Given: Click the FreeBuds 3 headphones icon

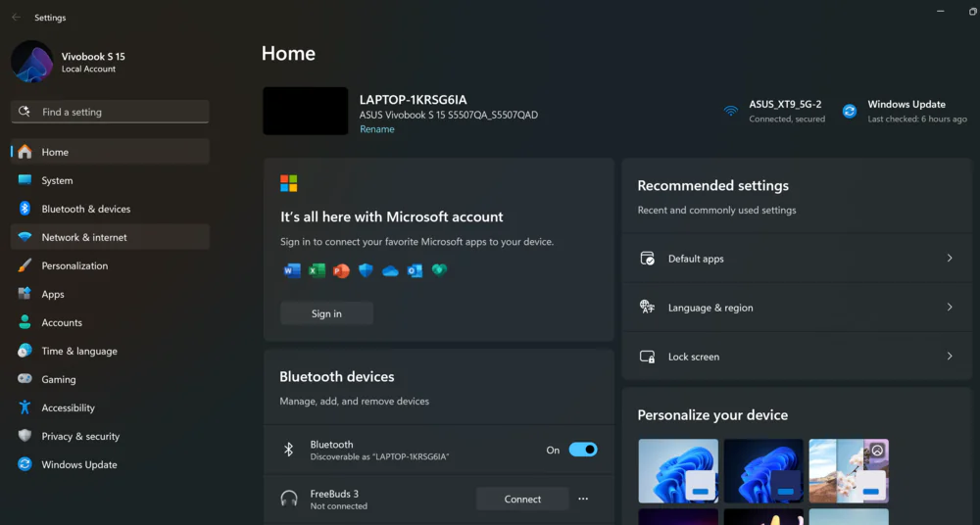Looking at the screenshot, I should [289, 499].
